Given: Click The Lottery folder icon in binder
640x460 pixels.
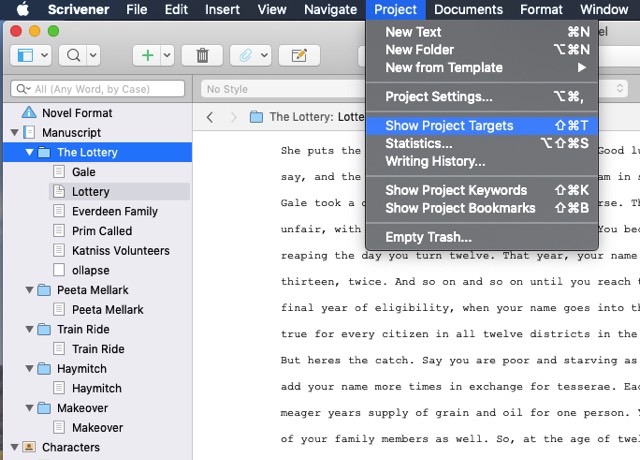Looking at the screenshot, I should pos(44,152).
